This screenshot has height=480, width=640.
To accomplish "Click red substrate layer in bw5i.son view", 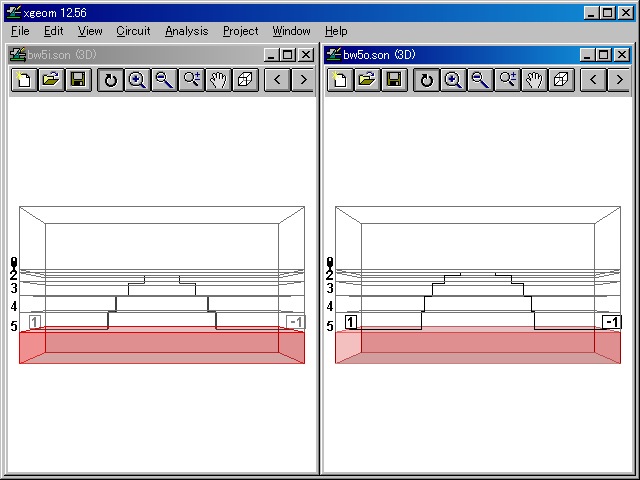I will (x=162, y=345).
